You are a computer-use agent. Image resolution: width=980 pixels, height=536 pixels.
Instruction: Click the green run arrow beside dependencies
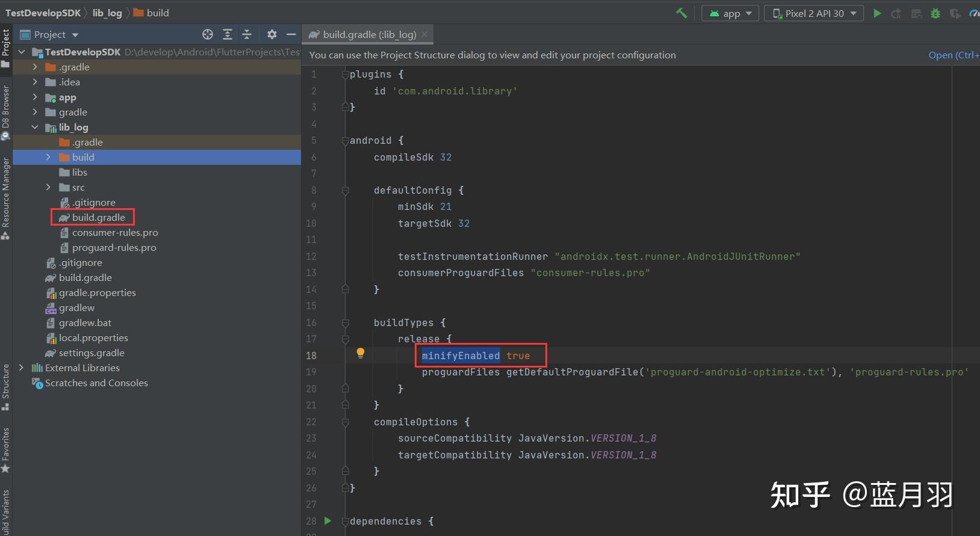(327, 521)
